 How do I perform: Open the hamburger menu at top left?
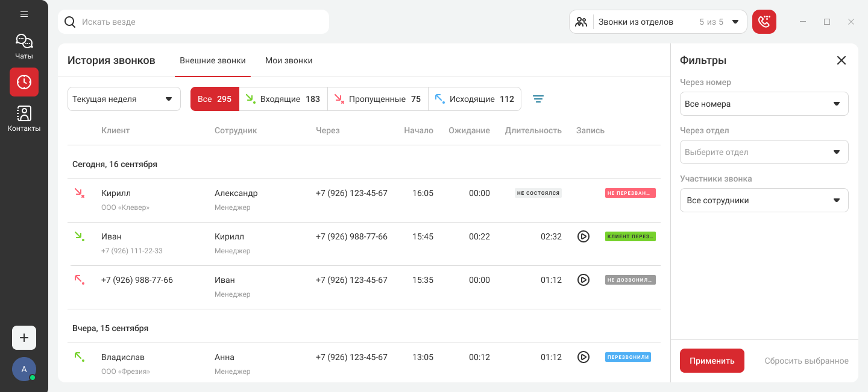(24, 14)
